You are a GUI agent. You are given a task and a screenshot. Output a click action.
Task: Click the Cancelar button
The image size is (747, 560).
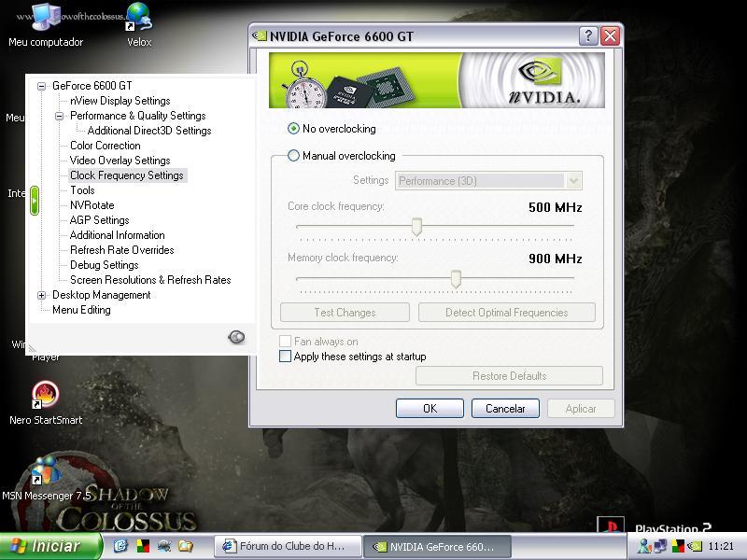tap(505, 409)
